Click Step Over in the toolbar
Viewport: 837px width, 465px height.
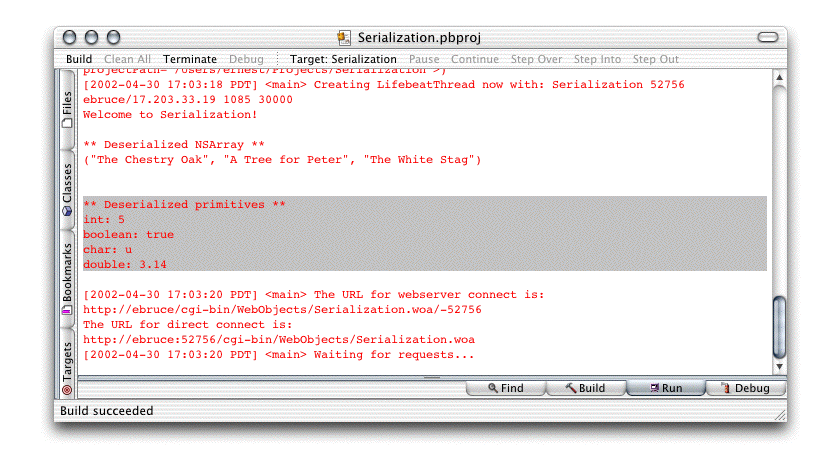pos(536,59)
